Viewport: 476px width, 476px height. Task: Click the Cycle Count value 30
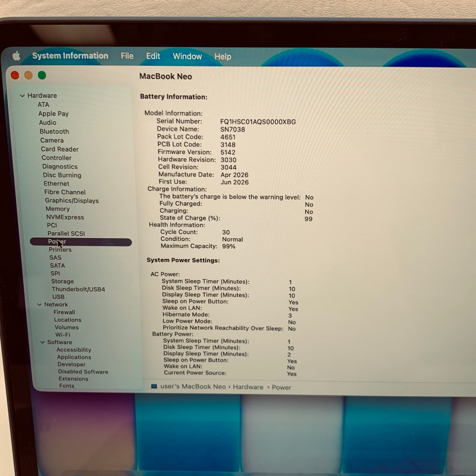pos(226,232)
